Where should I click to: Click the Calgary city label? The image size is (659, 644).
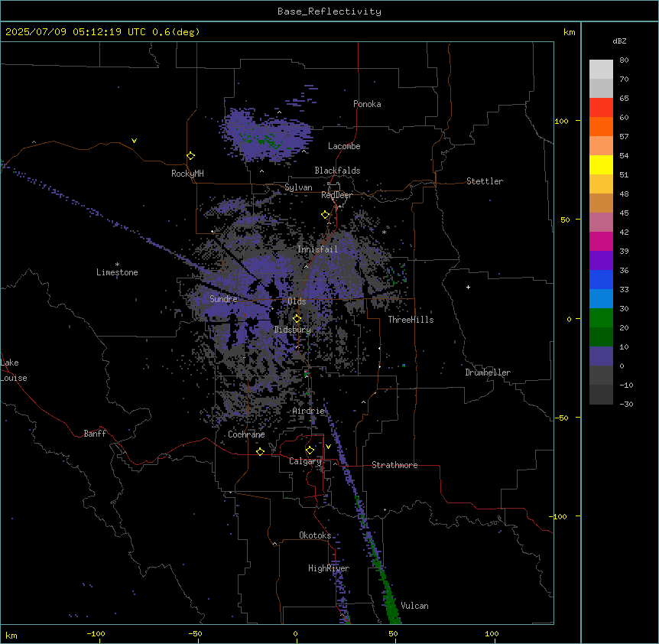[305, 461]
